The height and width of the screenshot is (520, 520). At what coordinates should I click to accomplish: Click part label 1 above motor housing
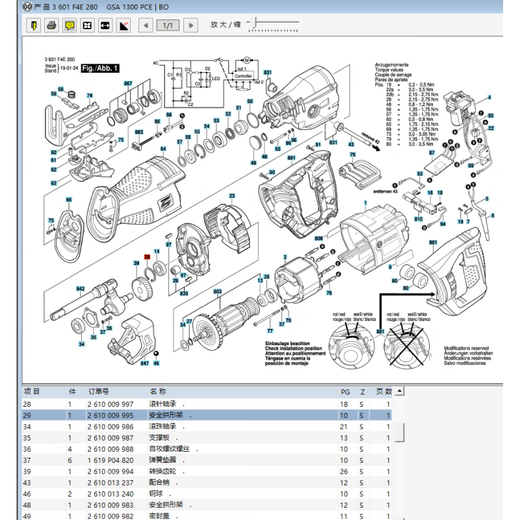pyautogui.click(x=366, y=203)
